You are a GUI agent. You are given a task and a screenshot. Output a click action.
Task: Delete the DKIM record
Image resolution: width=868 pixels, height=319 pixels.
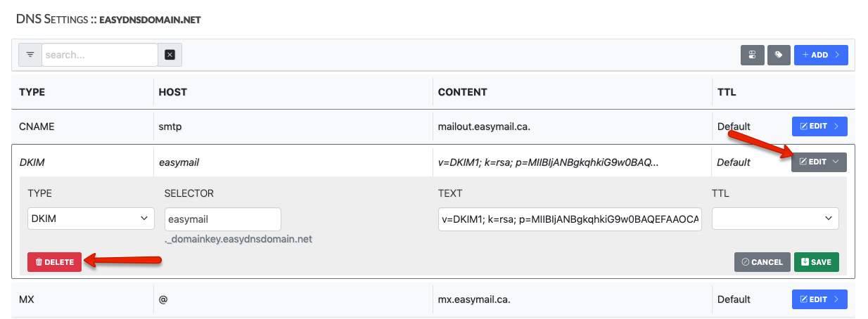pyautogui.click(x=55, y=262)
